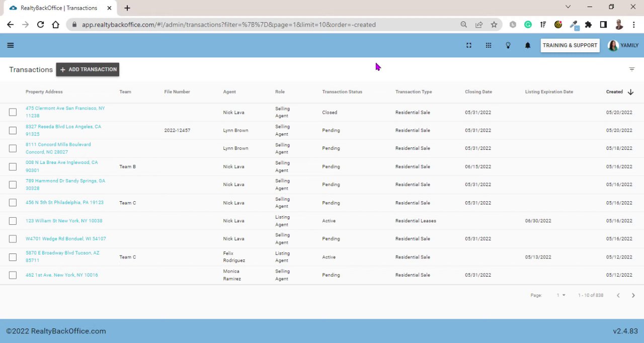The width and height of the screenshot is (644, 343).
Task: Select checkbox for 008 N La Brea Ave
Action: pos(13,166)
